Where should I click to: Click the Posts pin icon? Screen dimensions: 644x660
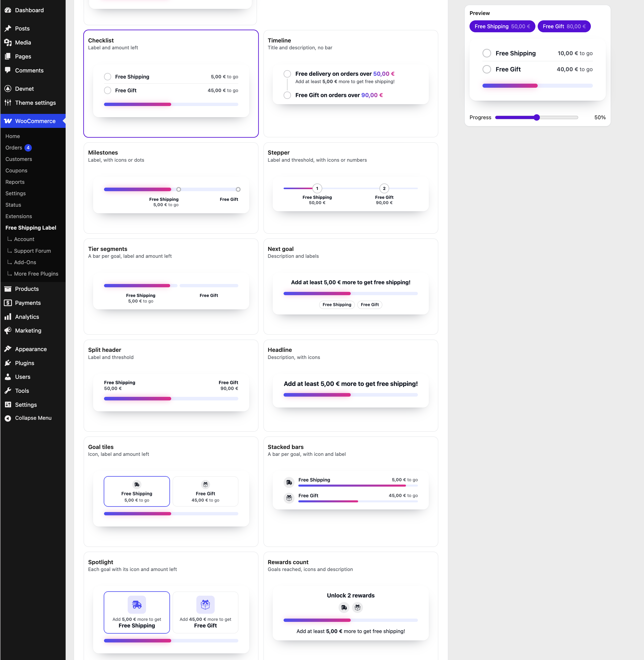pyautogui.click(x=8, y=29)
